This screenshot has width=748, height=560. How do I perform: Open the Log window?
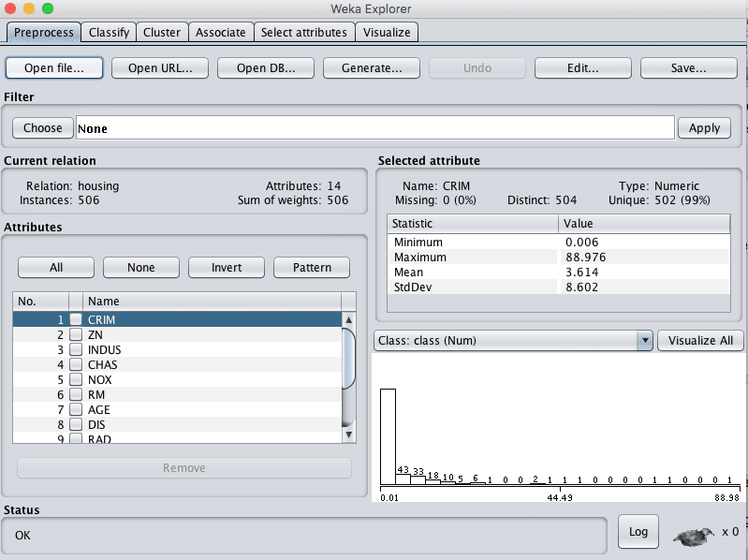[x=638, y=532]
